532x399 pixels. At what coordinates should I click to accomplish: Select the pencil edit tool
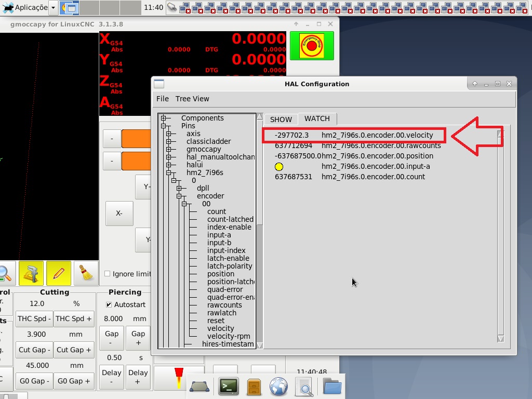pyautogui.click(x=59, y=274)
